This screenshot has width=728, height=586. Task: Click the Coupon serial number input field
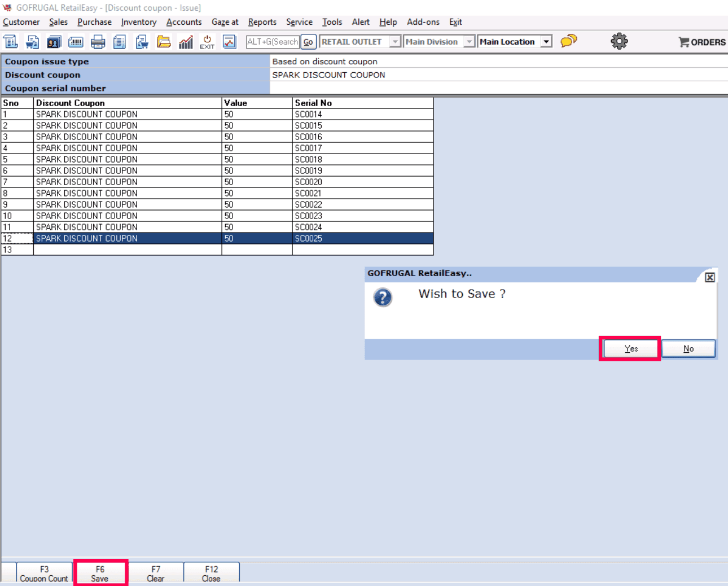point(499,88)
